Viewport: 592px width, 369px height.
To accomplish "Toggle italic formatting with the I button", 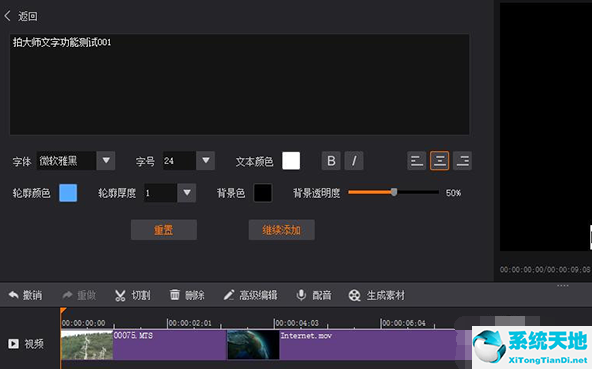I will click(354, 161).
